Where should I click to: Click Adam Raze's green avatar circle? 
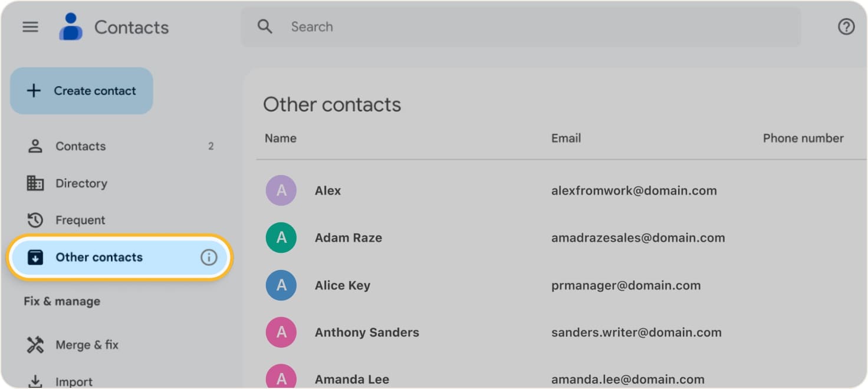(x=281, y=238)
